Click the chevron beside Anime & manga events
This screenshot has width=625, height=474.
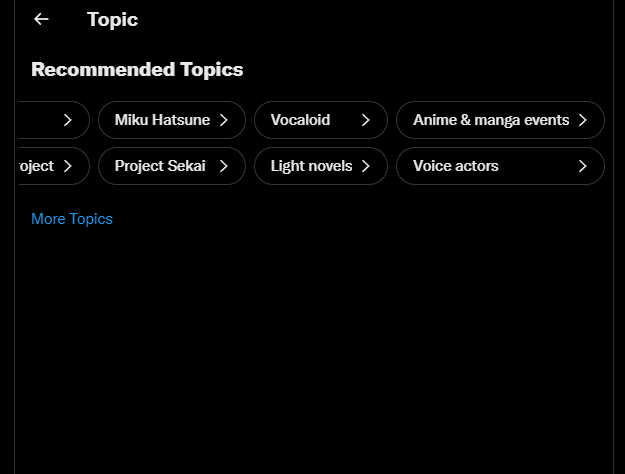[583, 120]
